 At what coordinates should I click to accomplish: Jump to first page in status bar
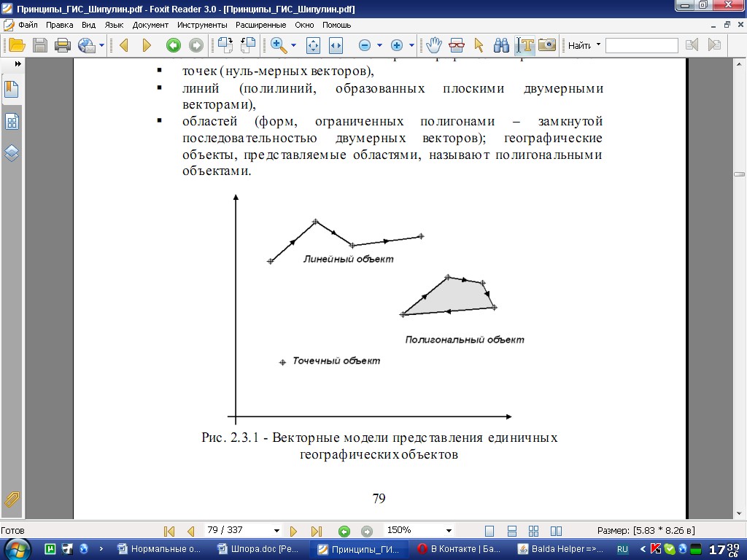pyautogui.click(x=169, y=531)
